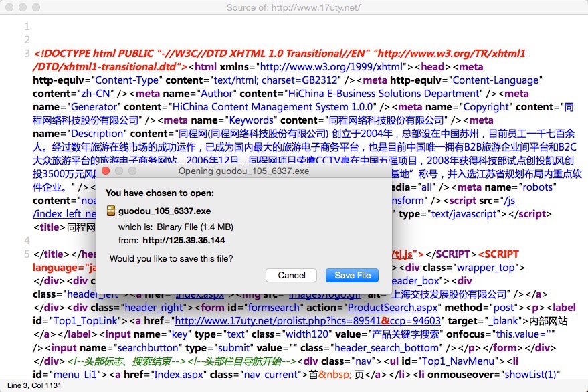Image resolution: width=588 pixels, height=392 pixels.
Task: Click 'HiChina Content Management System 1.0.0' text
Action: pos(272,107)
